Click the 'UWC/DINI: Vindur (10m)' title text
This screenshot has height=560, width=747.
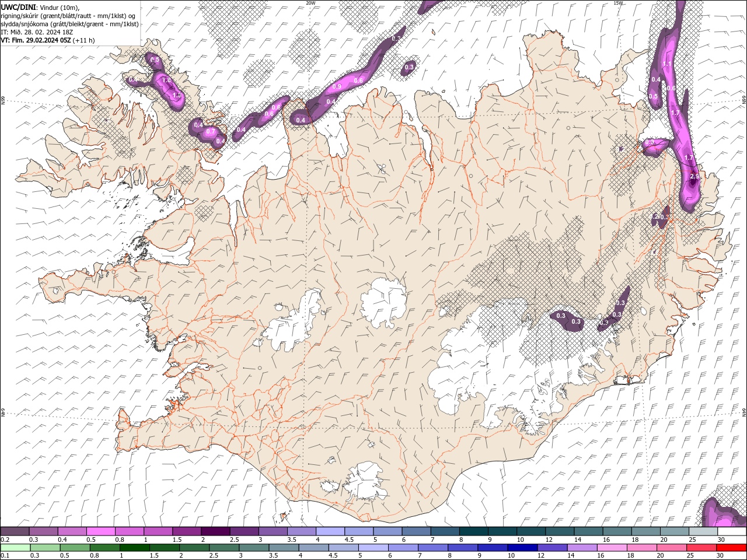point(40,8)
